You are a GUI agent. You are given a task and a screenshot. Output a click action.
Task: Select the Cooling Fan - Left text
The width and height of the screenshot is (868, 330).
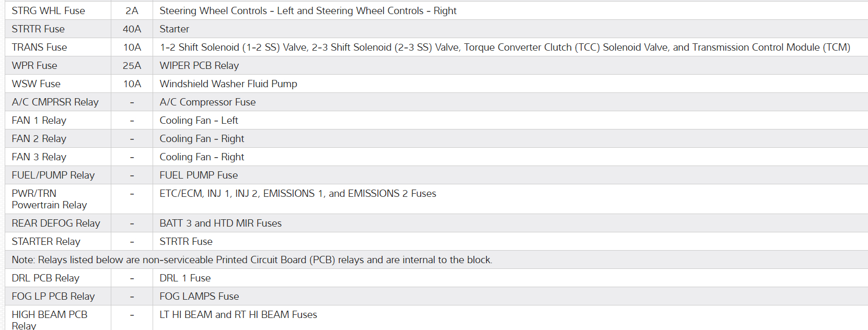(199, 120)
